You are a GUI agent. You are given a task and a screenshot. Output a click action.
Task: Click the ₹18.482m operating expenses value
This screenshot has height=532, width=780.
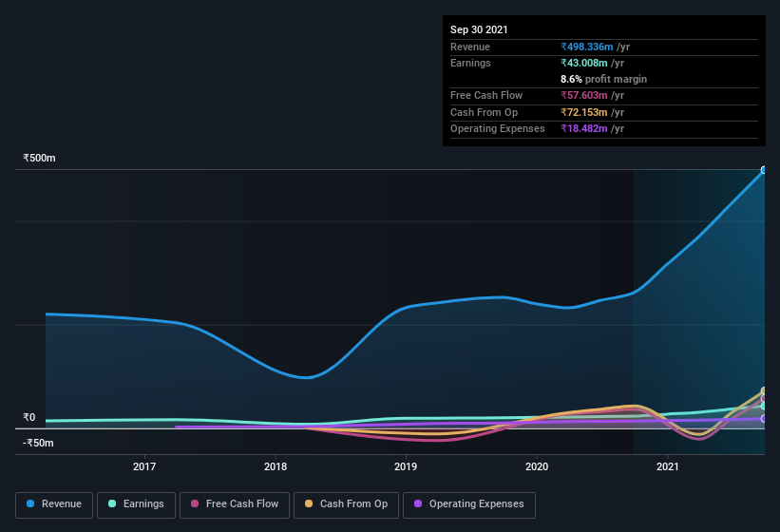[x=584, y=128]
